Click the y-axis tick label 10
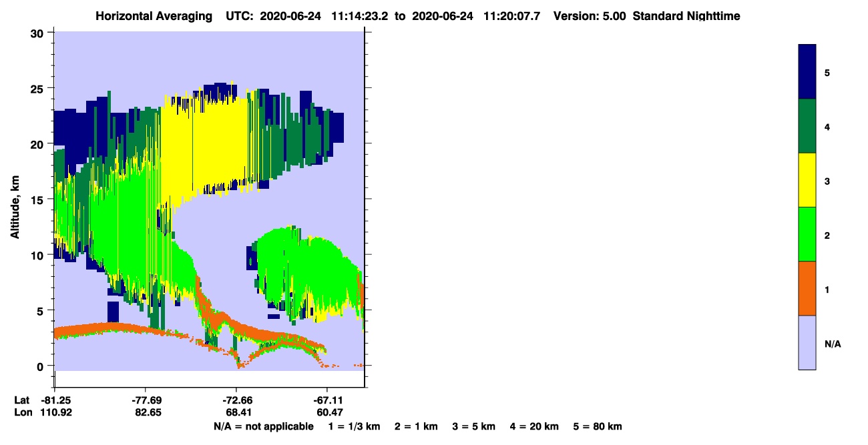868x445 pixels. pos(38,255)
